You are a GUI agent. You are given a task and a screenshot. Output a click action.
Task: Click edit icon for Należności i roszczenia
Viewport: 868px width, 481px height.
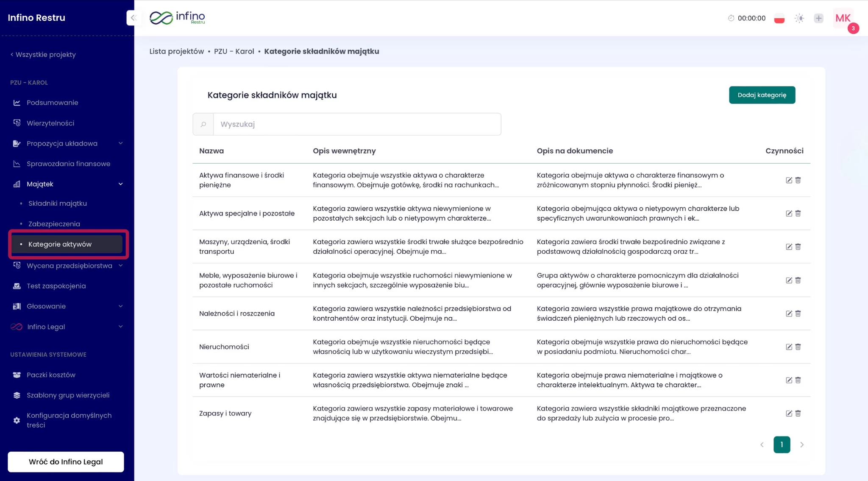coord(789,313)
